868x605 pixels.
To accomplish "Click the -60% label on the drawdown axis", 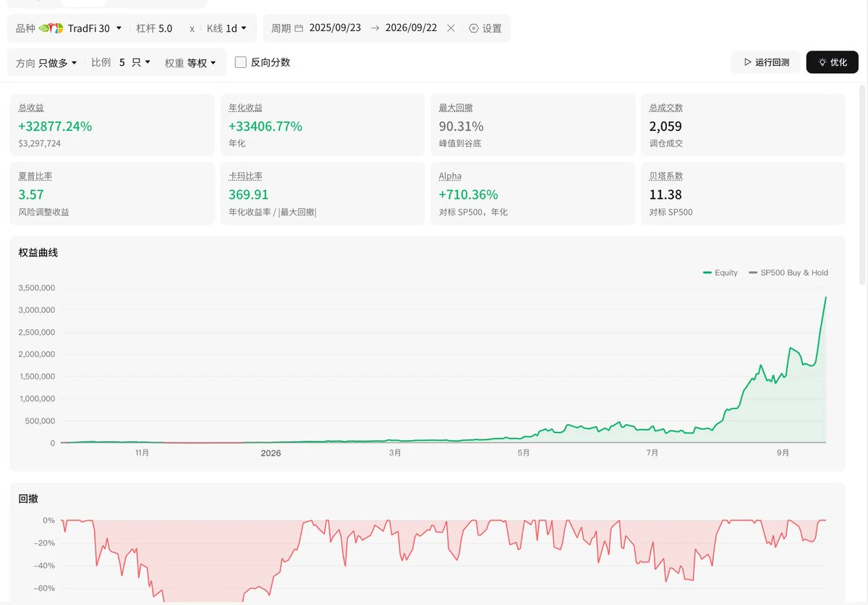I will (x=45, y=588).
